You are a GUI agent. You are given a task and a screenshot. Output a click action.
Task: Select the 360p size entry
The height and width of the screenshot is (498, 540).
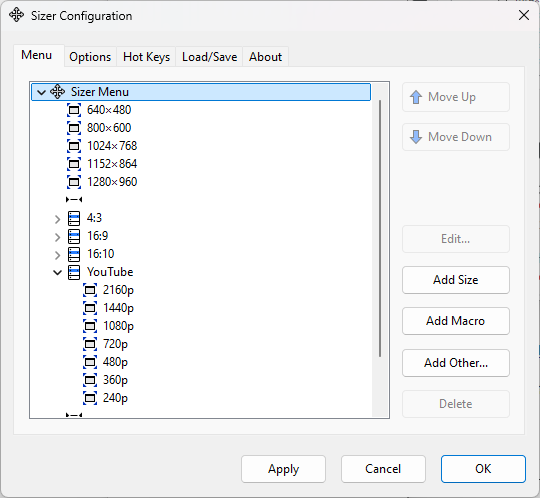(115, 380)
